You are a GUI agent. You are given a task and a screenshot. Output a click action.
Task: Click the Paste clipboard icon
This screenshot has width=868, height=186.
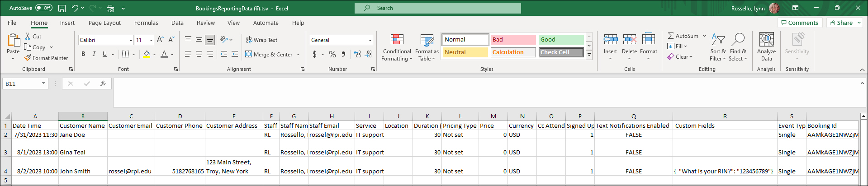[13, 41]
